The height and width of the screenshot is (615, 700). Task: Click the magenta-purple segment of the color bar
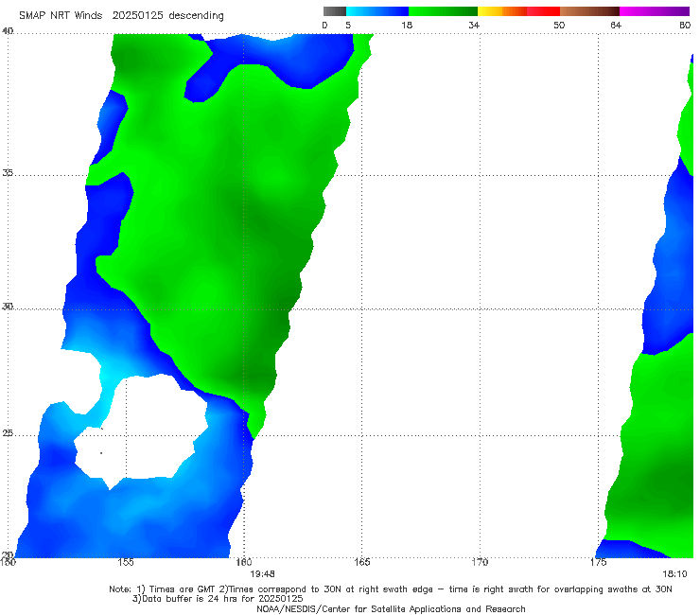pyautogui.click(x=655, y=11)
